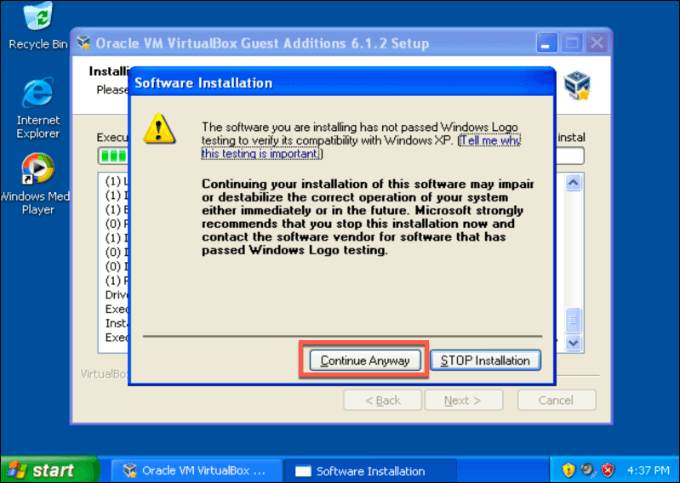This screenshot has height=483, width=680.
Task: Click Cancel button in VirtualBox setup
Action: coord(556,400)
